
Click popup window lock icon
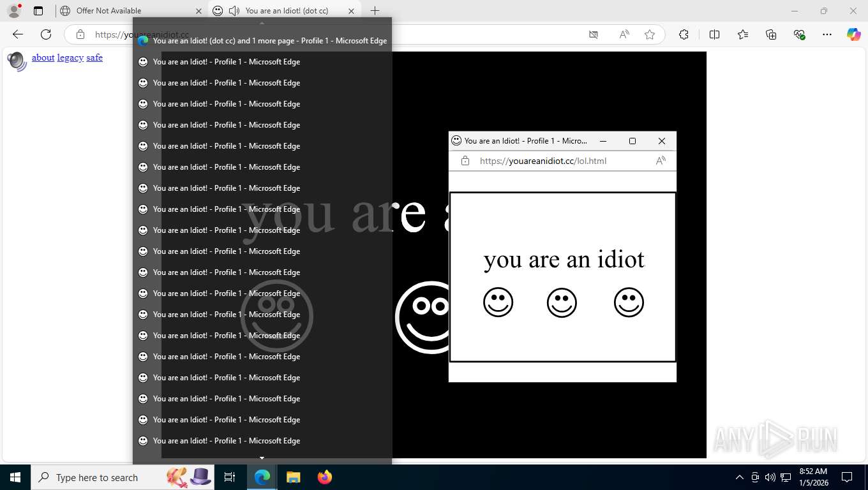tap(465, 161)
